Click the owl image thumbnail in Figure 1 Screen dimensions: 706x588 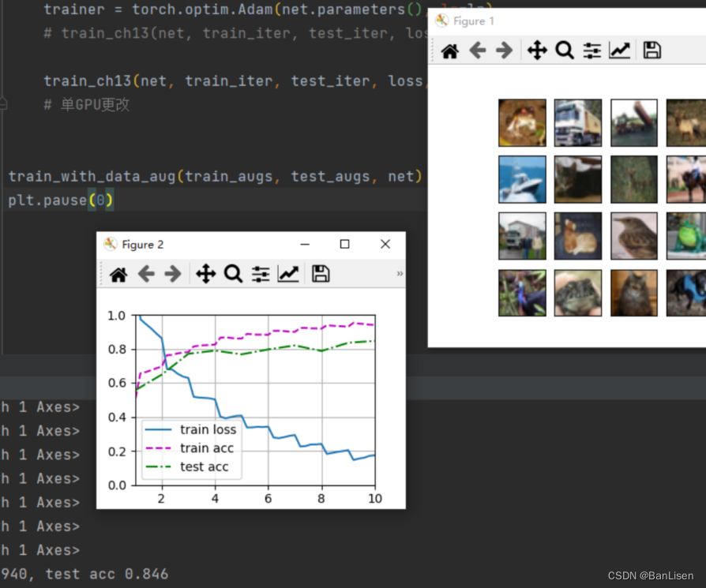633,293
